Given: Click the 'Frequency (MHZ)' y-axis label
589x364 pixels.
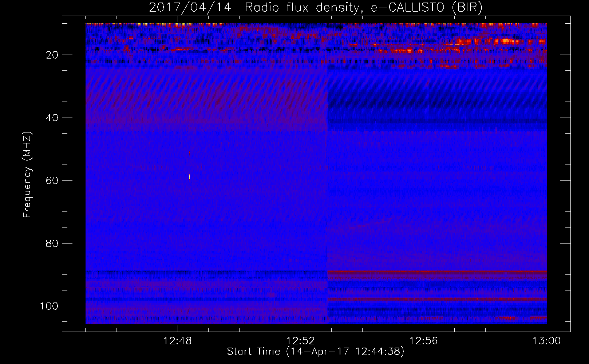Looking at the screenshot, I should 27,175.
